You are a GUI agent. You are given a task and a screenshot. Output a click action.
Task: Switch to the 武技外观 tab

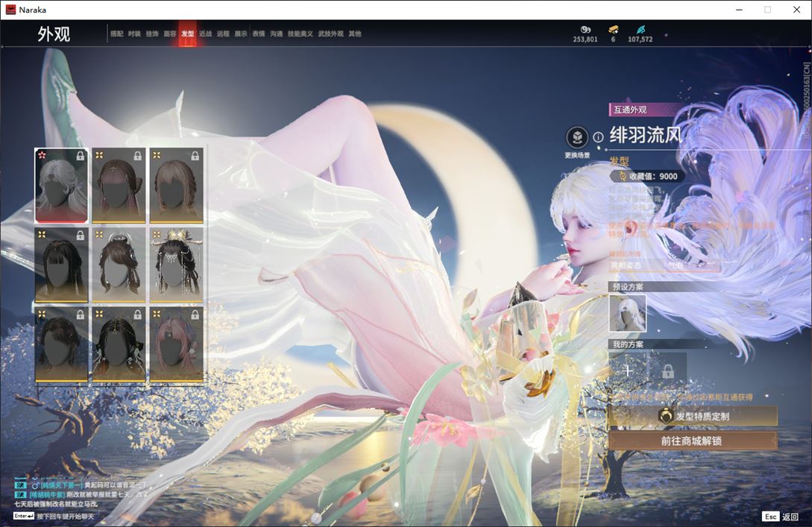point(331,34)
